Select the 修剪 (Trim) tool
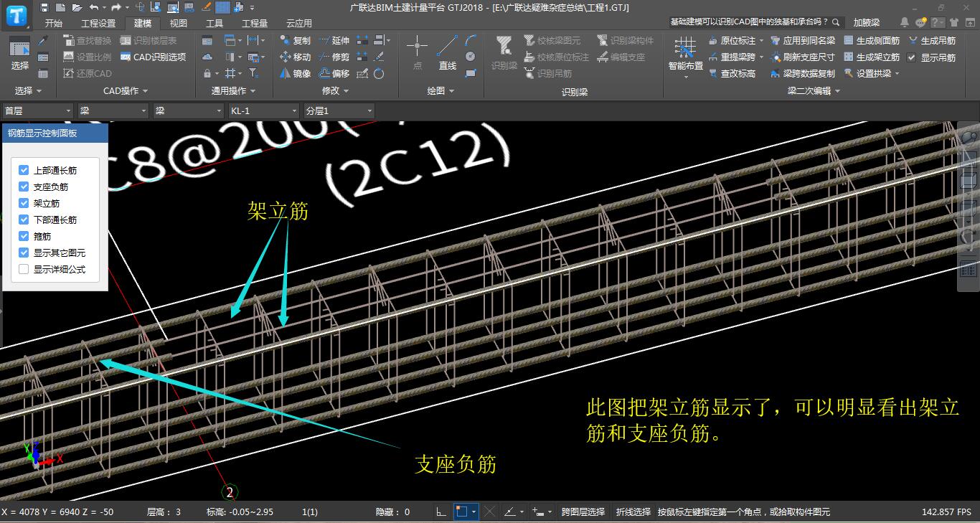The height and width of the screenshot is (523, 980). point(334,57)
